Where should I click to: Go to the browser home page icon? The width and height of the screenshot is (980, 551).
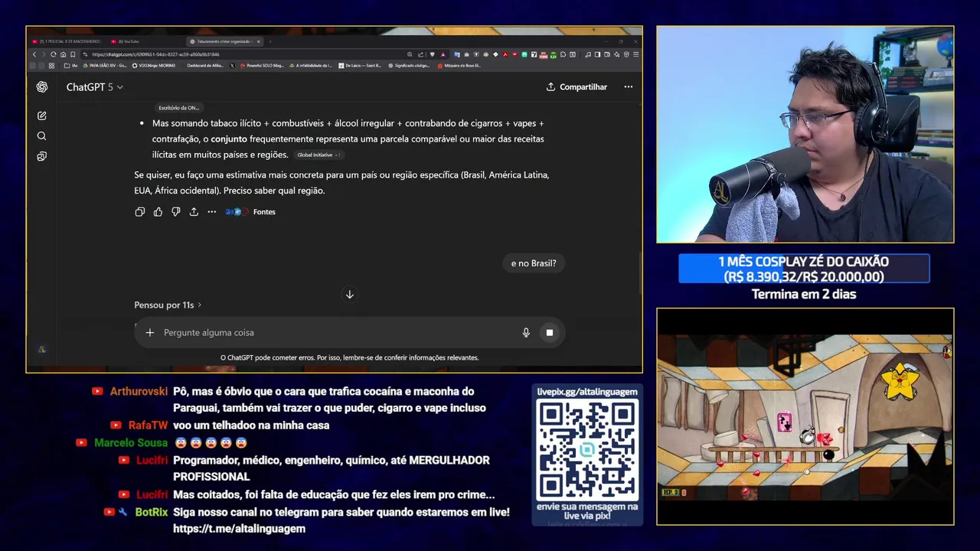pyautogui.click(x=64, y=54)
